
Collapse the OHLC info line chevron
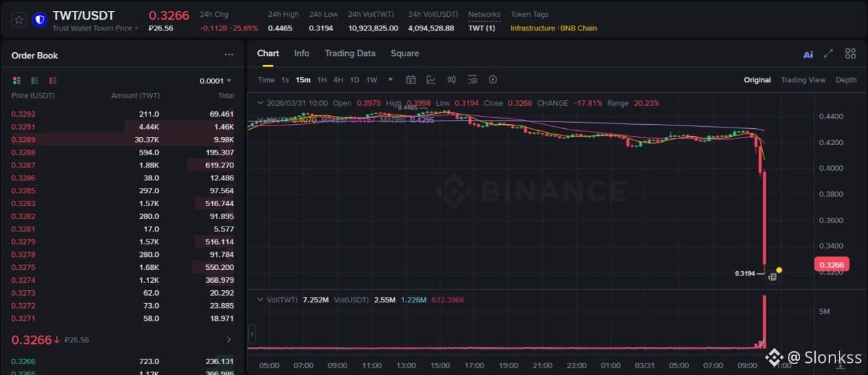260,103
